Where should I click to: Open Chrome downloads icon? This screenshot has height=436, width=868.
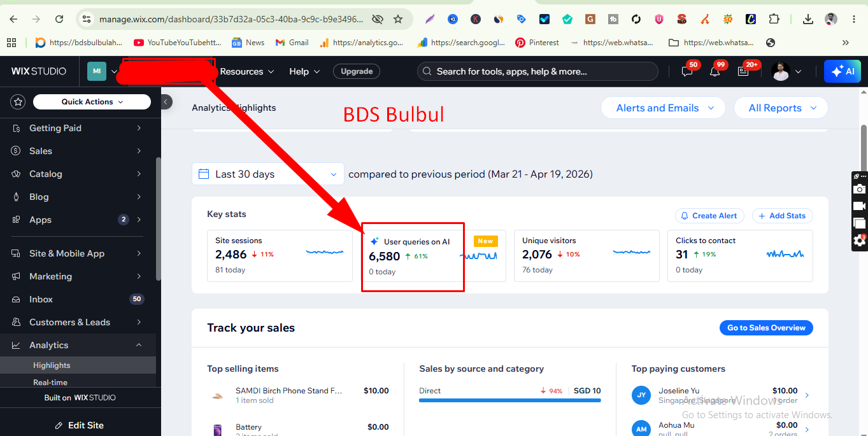pos(808,19)
